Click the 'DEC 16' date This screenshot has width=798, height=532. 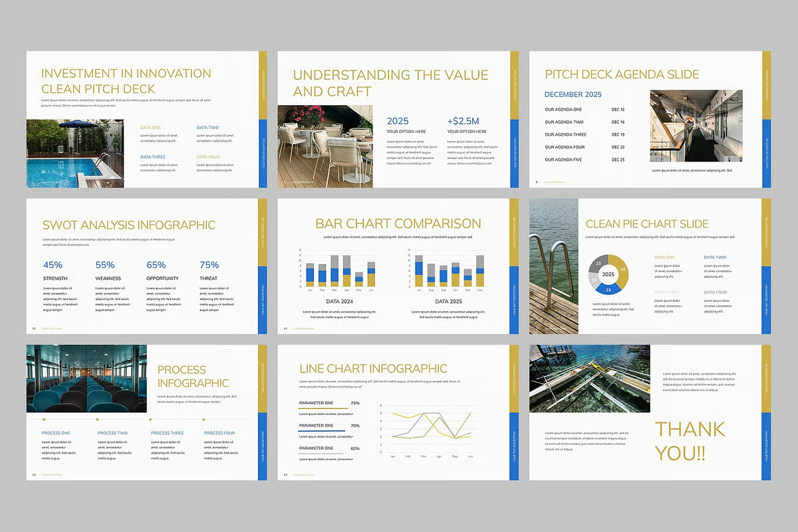point(618,122)
